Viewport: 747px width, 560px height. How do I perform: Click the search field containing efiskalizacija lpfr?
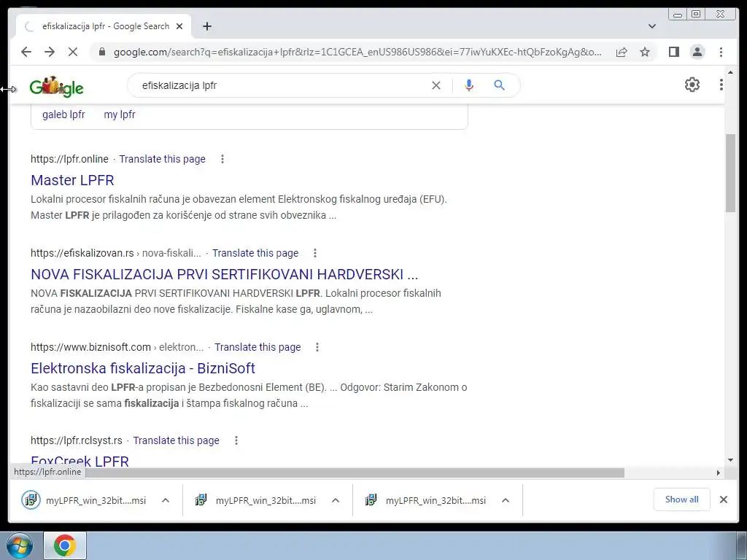(x=281, y=85)
